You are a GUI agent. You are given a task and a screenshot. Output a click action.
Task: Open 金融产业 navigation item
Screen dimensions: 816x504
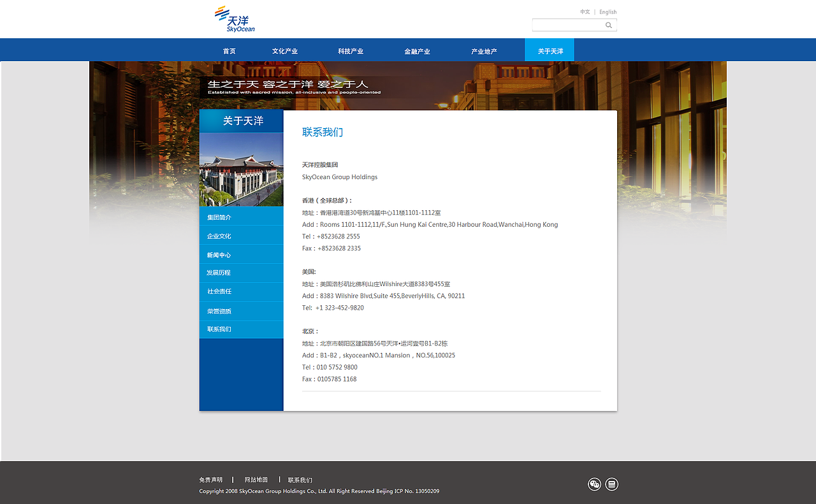(417, 51)
